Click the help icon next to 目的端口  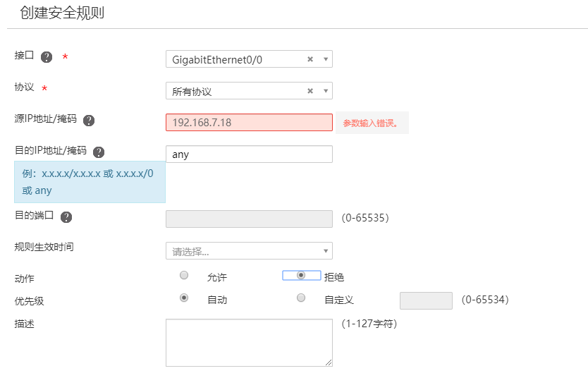pos(67,217)
